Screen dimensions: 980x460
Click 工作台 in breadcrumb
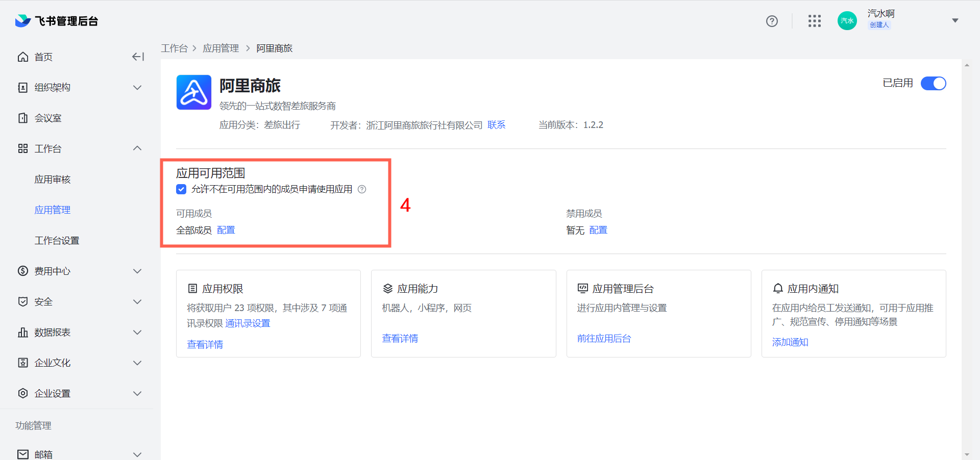point(175,48)
